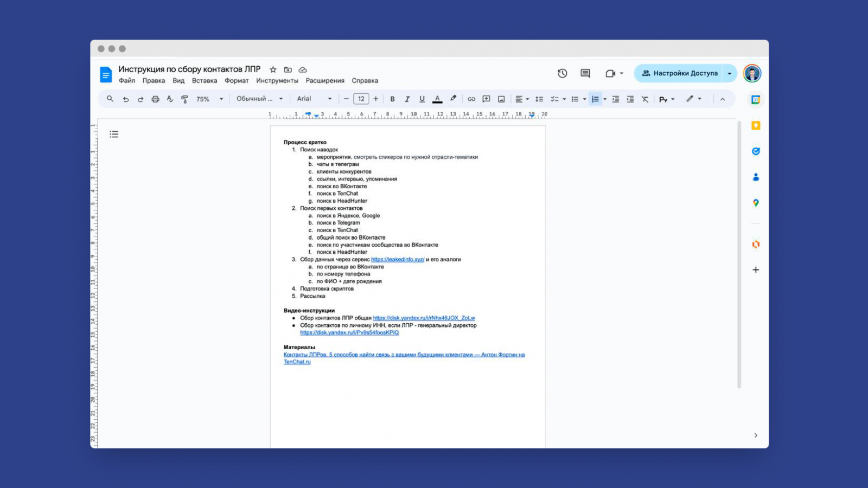Star the document title
The width and height of the screenshot is (868, 488).
(273, 69)
